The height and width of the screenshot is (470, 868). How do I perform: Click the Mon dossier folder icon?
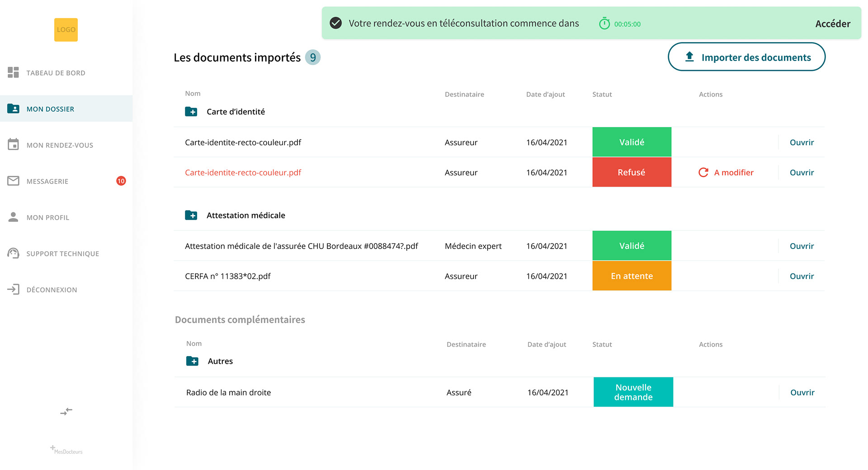tap(13, 108)
